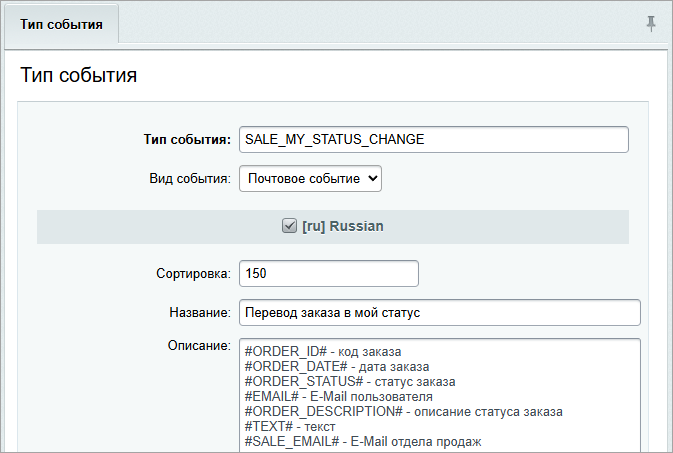Click the #ORDER_ID# line in description
This screenshot has width=673, height=453.
coord(322,351)
